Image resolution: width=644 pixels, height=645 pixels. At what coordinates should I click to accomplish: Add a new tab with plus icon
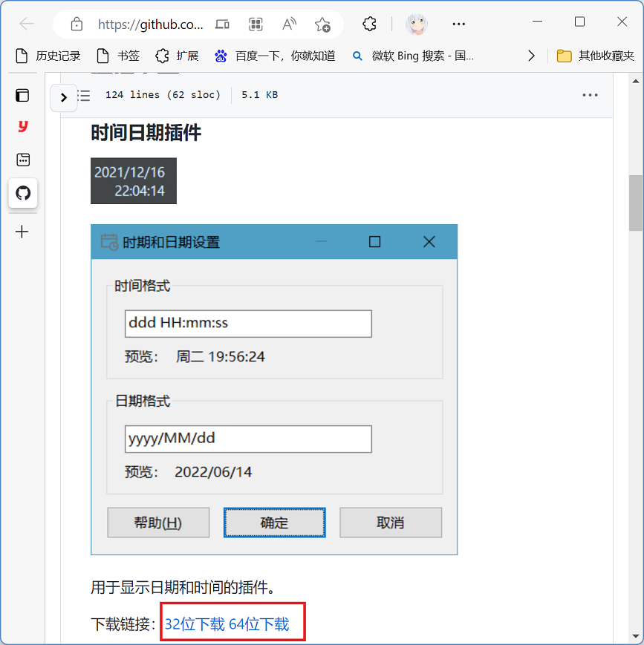point(23,232)
